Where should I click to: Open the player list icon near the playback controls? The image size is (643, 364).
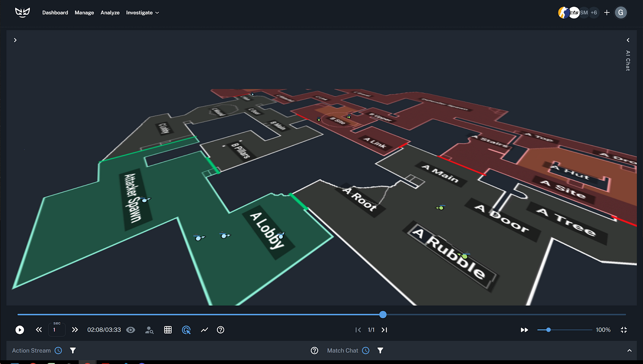click(x=149, y=330)
